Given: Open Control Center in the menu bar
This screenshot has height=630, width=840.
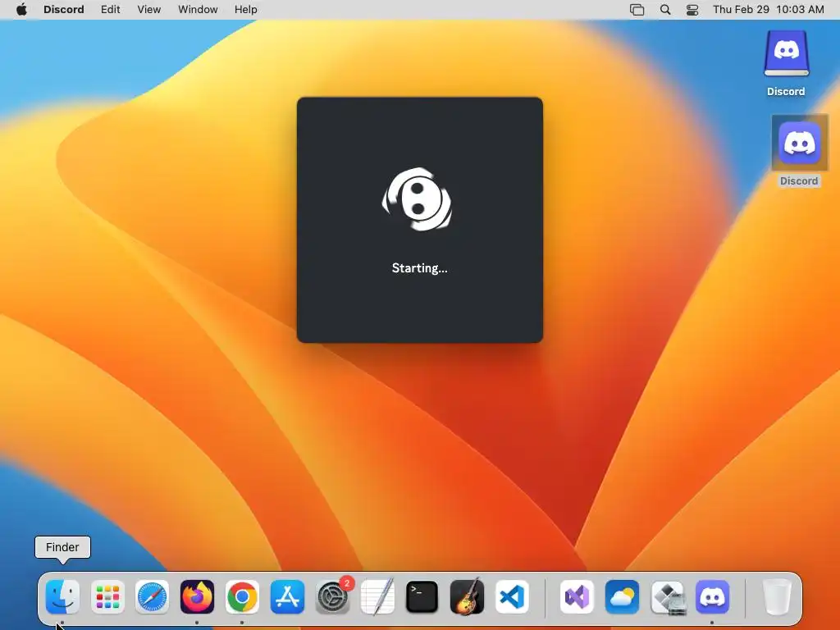Looking at the screenshot, I should coord(692,10).
